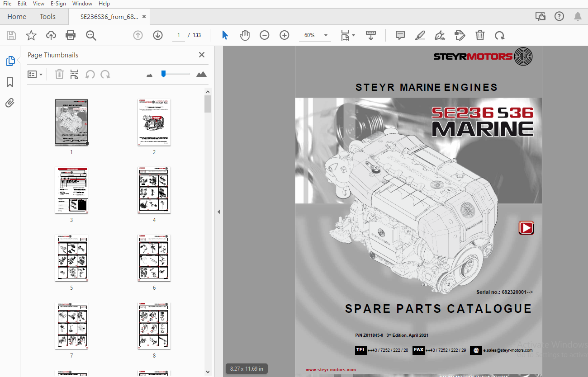Open the Bookmarks sidebar panel
The height and width of the screenshot is (377, 588).
tap(10, 82)
